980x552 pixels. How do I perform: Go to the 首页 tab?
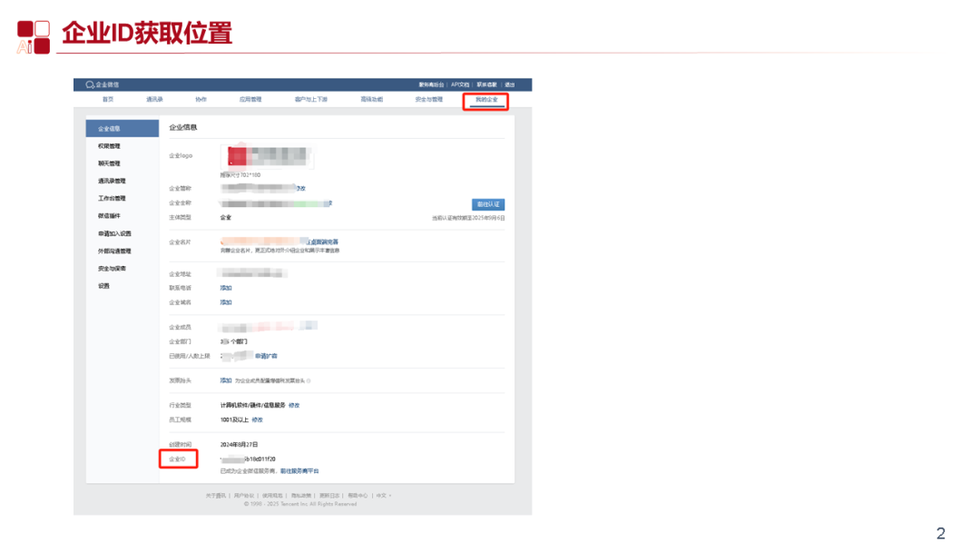[x=108, y=99]
